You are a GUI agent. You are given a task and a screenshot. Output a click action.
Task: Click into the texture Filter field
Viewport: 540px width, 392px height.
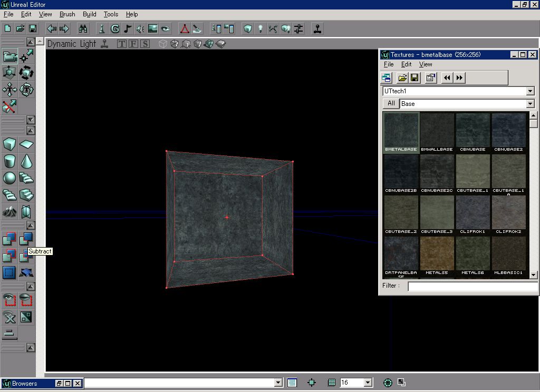tap(472, 286)
